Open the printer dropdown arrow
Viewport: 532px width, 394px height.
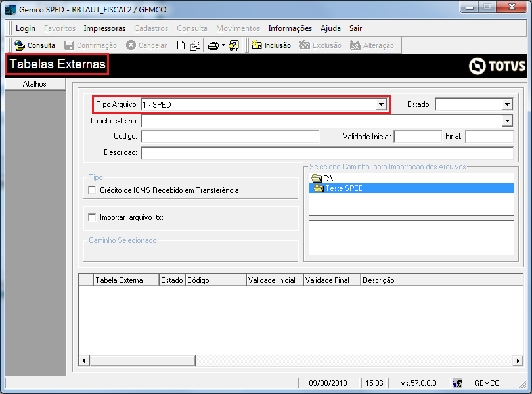point(223,45)
